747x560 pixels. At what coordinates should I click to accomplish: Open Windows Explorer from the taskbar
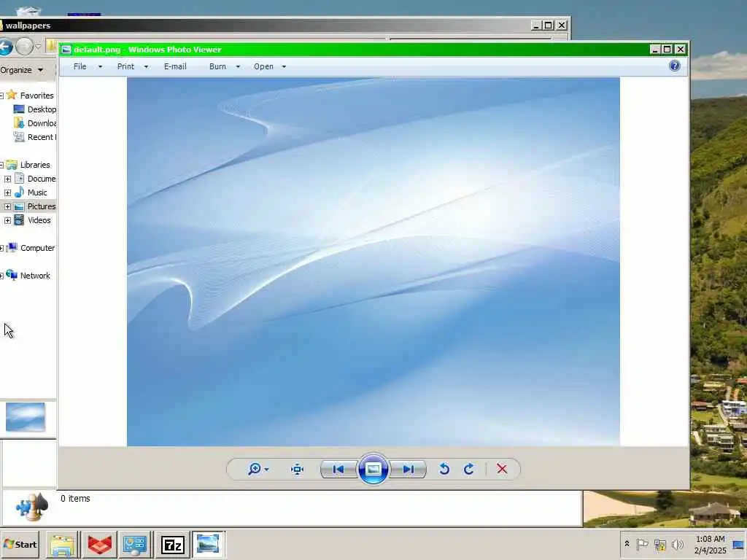(62, 544)
